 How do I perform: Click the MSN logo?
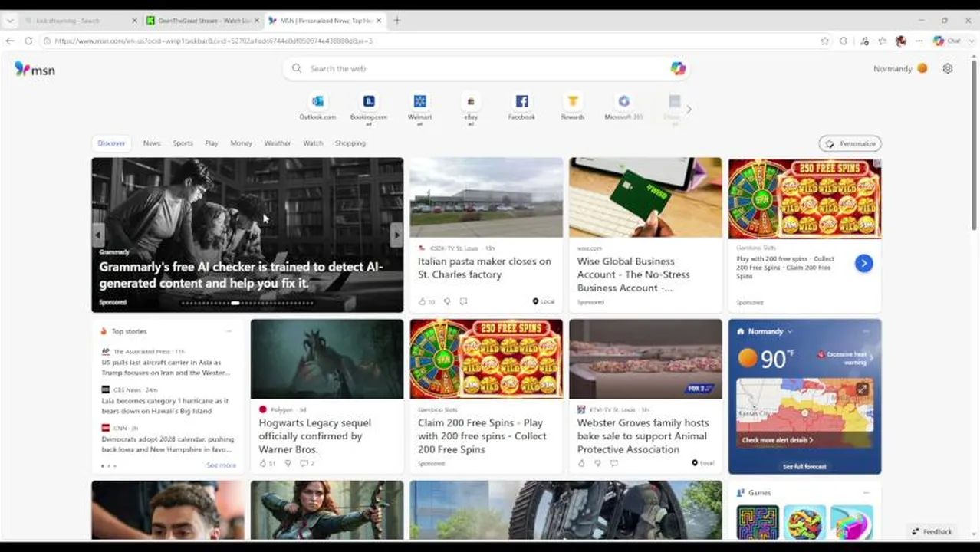click(x=35, y=70)
